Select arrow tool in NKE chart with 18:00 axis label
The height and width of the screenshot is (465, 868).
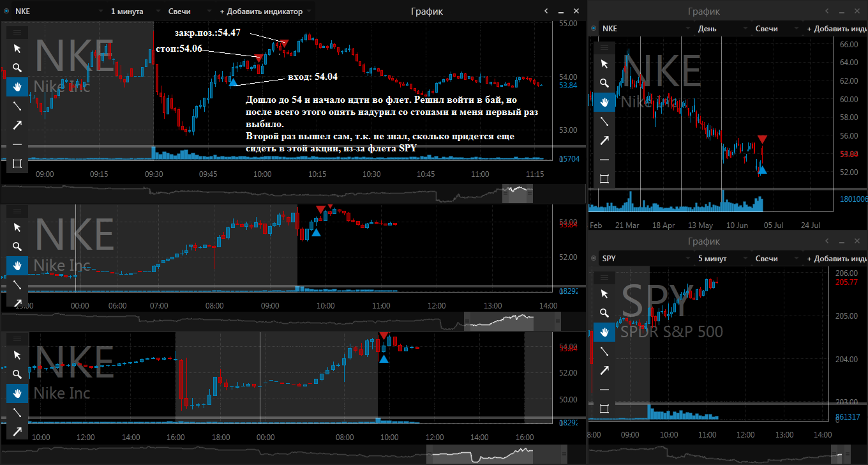[x=17, y=432]
